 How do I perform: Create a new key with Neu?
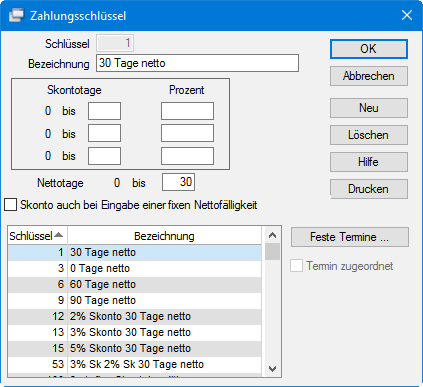tap(369, 108)
